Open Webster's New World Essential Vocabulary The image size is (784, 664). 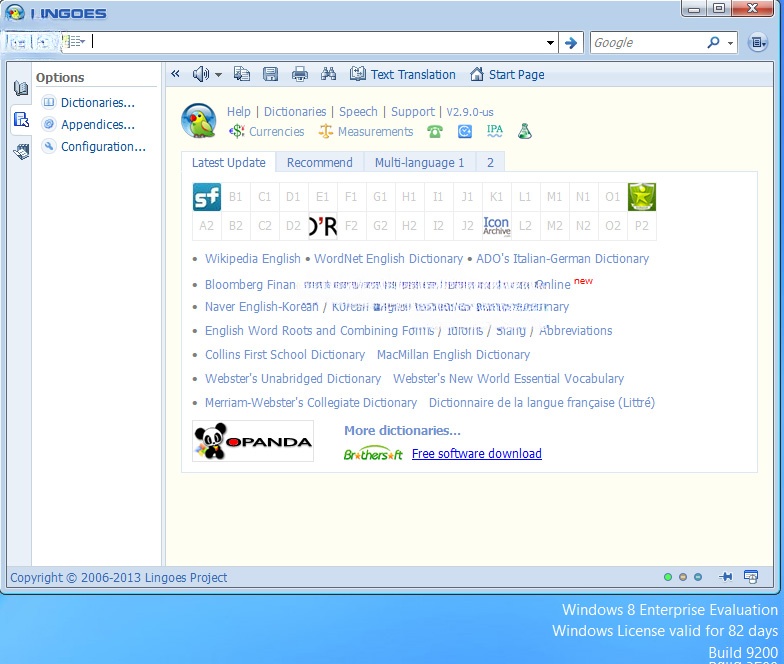508,378
